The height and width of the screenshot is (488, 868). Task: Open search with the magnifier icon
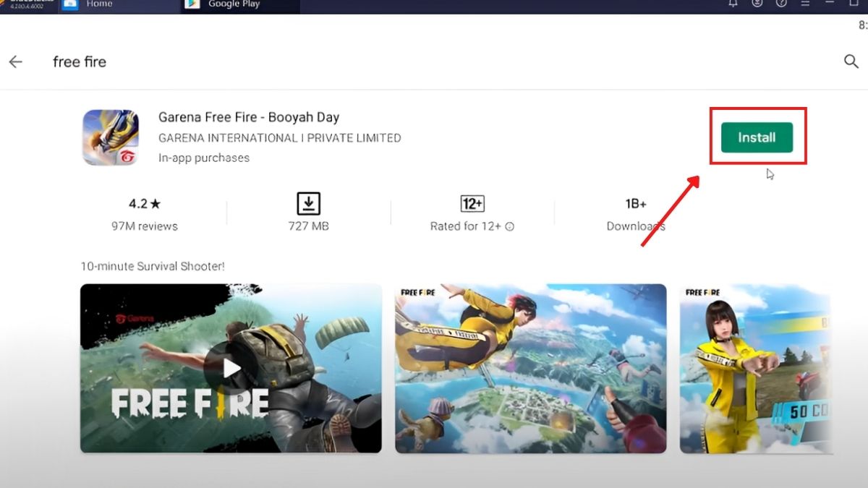tap(851, 61)
